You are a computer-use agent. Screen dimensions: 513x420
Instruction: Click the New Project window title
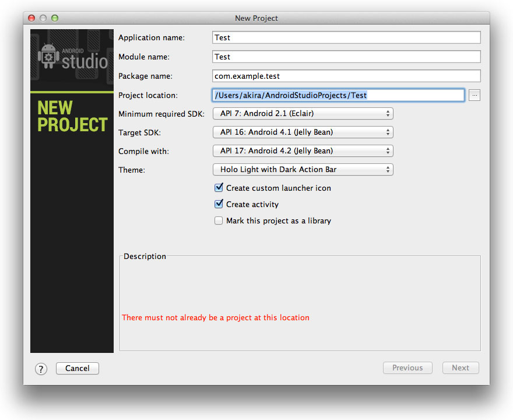pyautogui.click(x=256, y=18)
